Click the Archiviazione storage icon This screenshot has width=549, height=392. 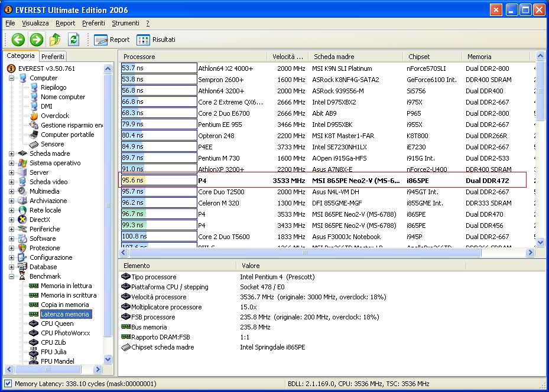click(22, 201)
